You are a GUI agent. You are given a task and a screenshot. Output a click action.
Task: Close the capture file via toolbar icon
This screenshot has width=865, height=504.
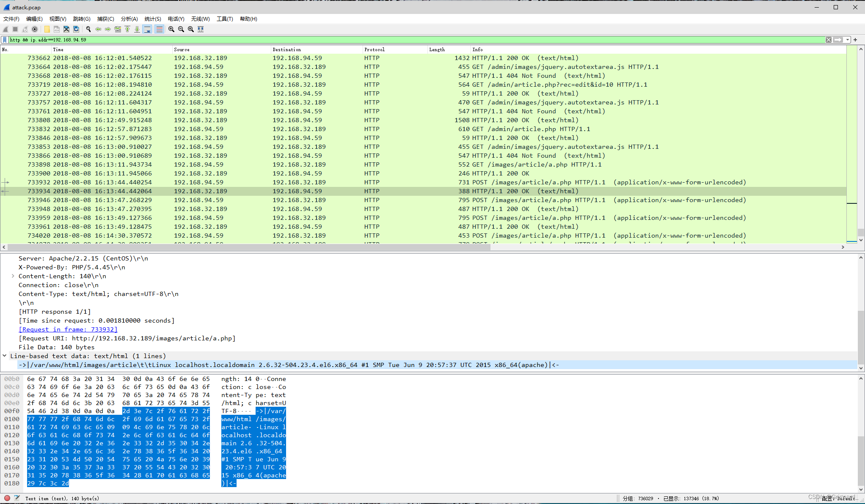click(66, 29)
